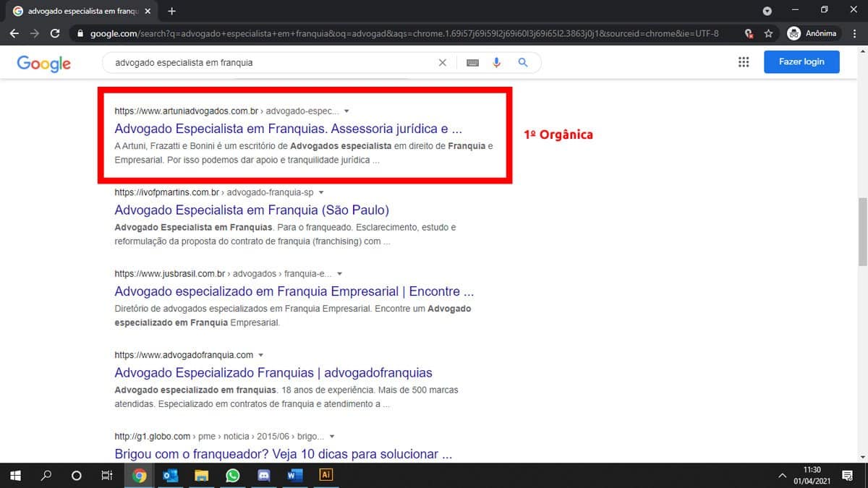
Task: Open Windows taskbar search
Action: [x=46, y=476]
